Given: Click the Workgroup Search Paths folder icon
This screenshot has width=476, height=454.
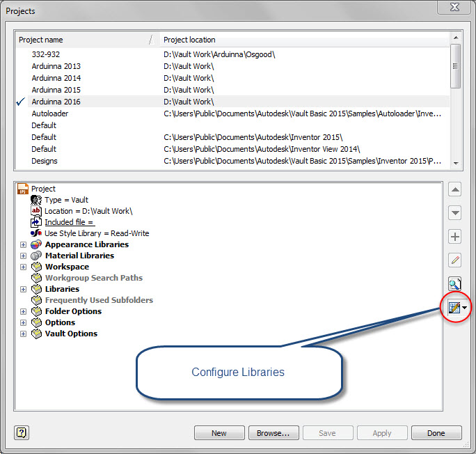Looking at the screenshot, I should [x=36, y=278].
